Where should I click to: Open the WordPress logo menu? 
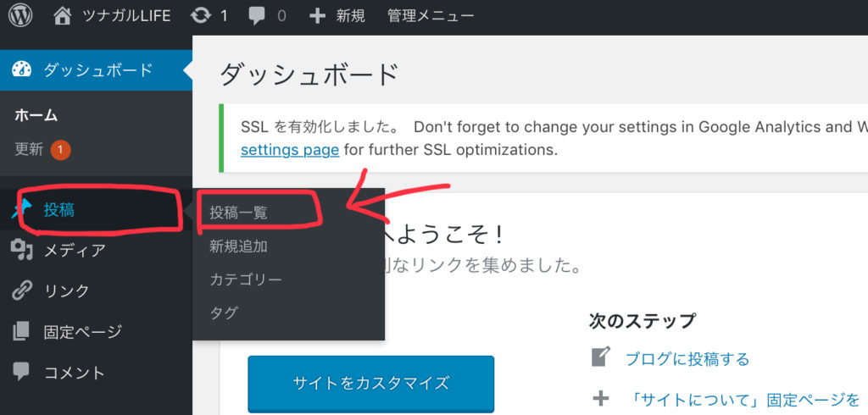pos(20,16)
